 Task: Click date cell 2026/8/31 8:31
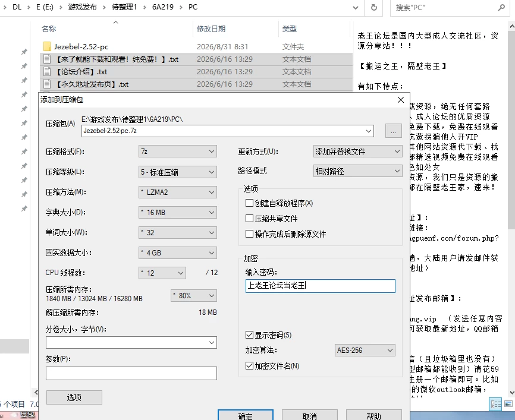(222, 46)
